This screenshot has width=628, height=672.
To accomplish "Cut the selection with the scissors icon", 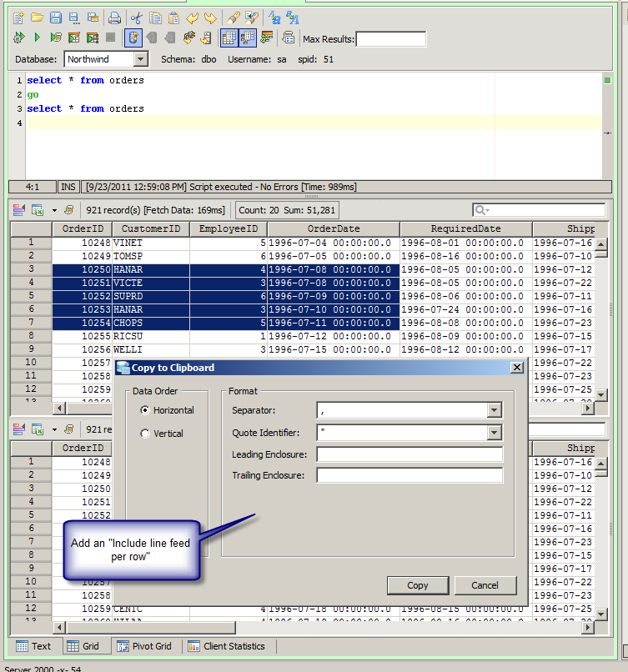I will pyautogui.click(x=136, y=18).
